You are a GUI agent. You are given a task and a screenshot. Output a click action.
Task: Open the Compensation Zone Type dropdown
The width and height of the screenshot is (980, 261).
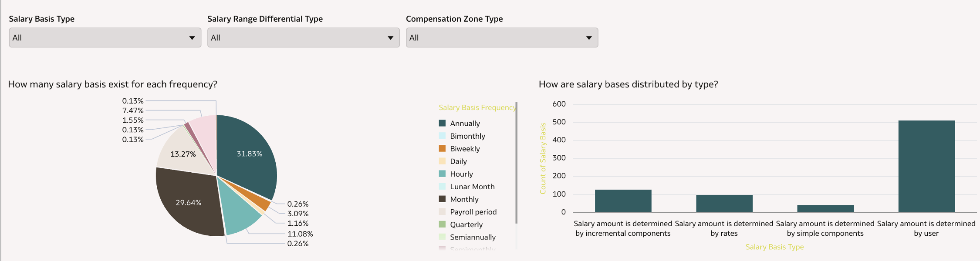tap(502, 38)
